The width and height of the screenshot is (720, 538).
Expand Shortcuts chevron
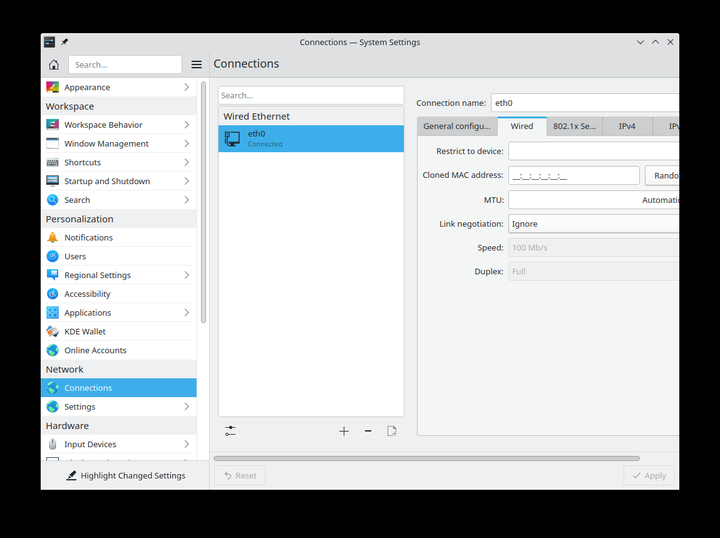(186, 163)
